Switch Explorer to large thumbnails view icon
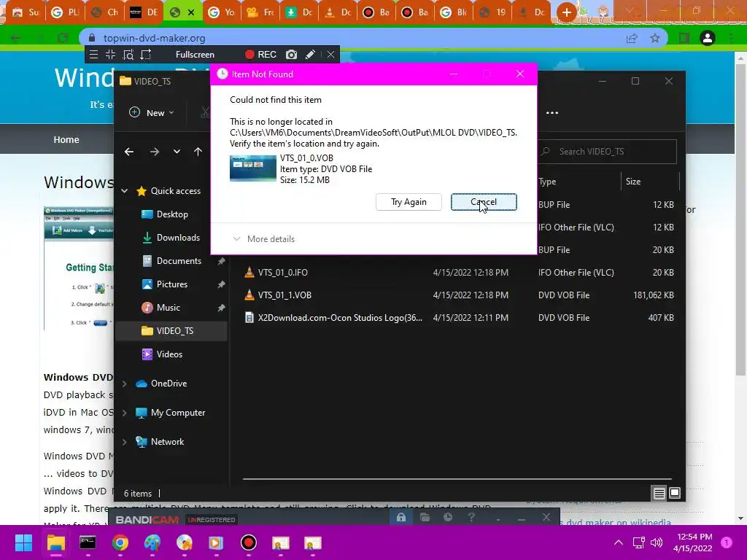Screen dimensions: 747x560 click(675, 493)
